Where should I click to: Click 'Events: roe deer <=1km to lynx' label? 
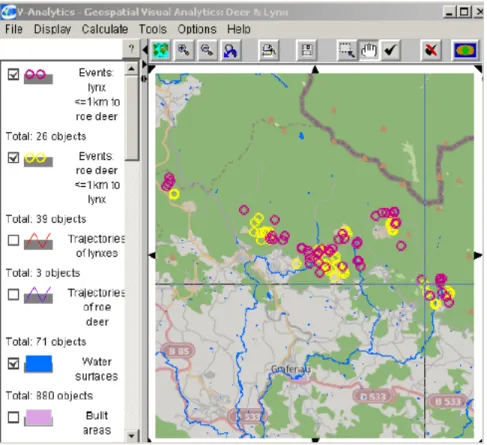pos(97,178)
